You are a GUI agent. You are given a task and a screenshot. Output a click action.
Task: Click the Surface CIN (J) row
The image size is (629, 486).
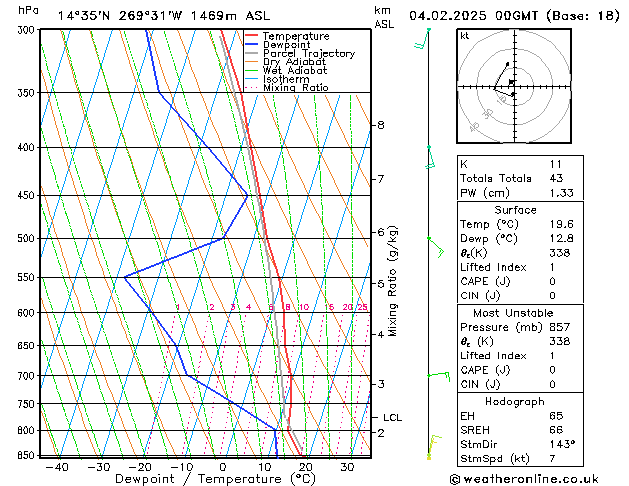[520, 296]
